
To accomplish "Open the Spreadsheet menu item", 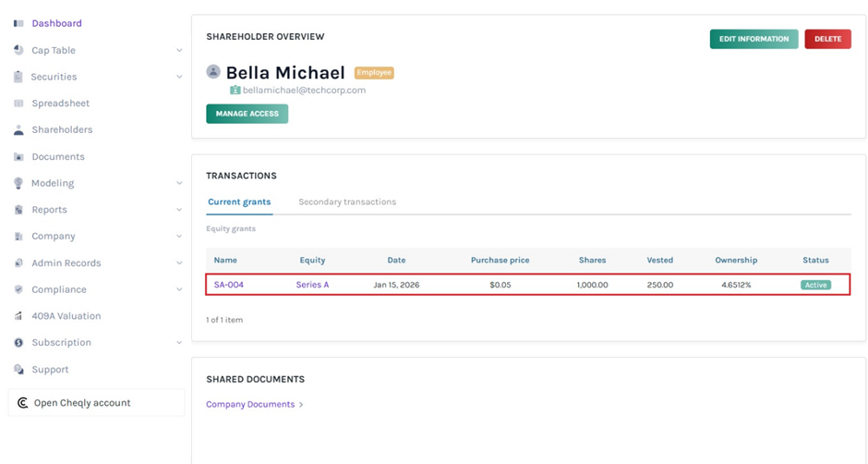I will [x=60, y=104].
